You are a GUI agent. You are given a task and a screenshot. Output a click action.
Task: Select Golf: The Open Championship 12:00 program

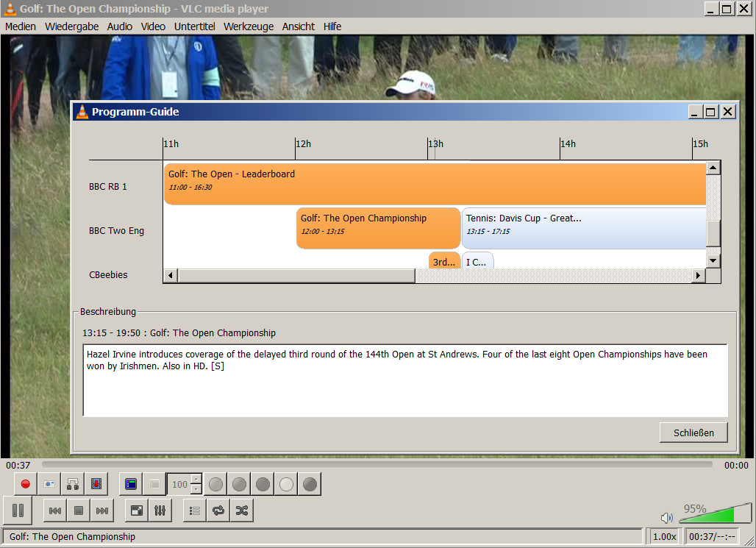(378, 228)
